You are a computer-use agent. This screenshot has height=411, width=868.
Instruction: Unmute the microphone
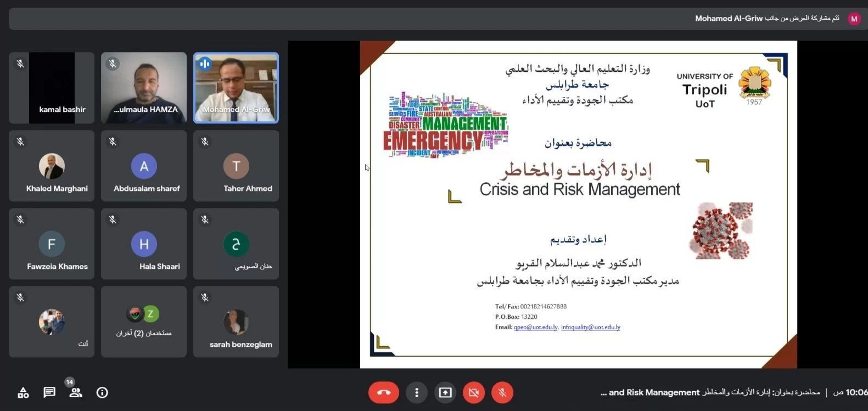click(502, 392)
